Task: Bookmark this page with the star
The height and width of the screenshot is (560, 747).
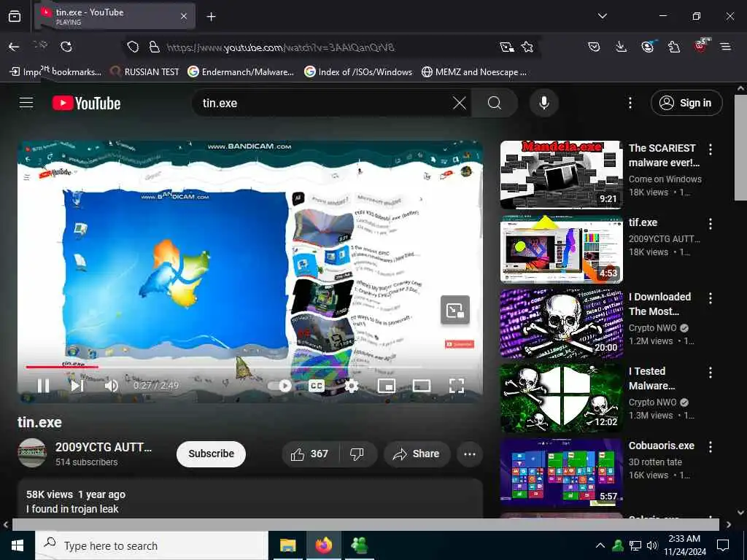Action: pyautogui.click(x=527, y=47)
